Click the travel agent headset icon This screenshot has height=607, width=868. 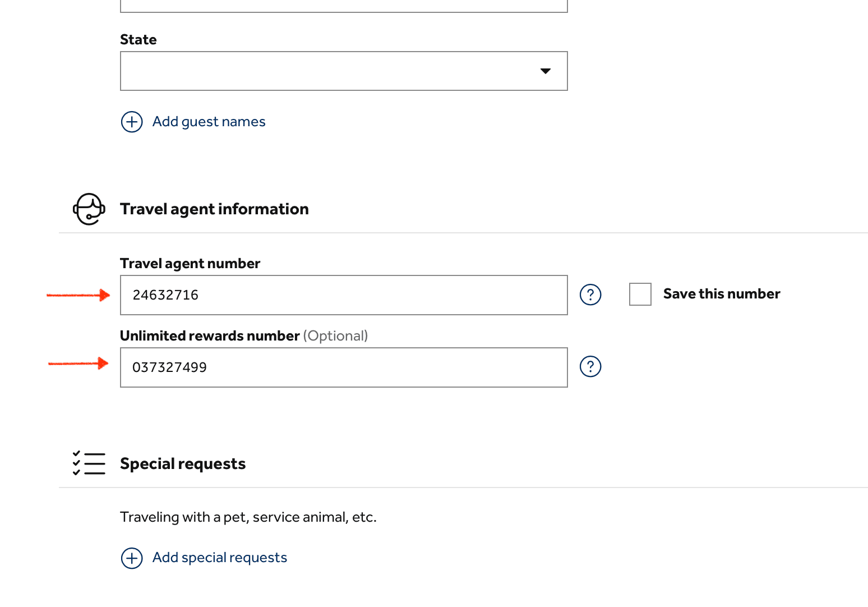click(x=89, y=209)
